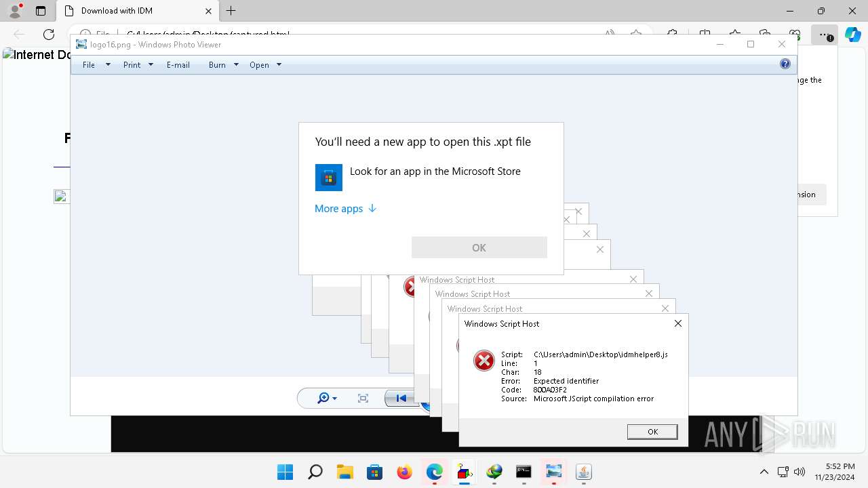Click OK in the open-with dialog
The height and width of the screenshot is (488, 868).
[479, 247]
